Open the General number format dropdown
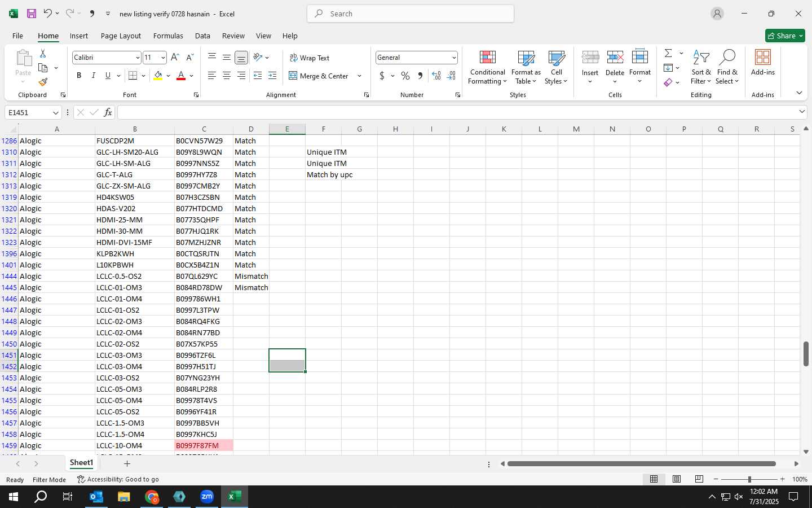 coord(454,58)
